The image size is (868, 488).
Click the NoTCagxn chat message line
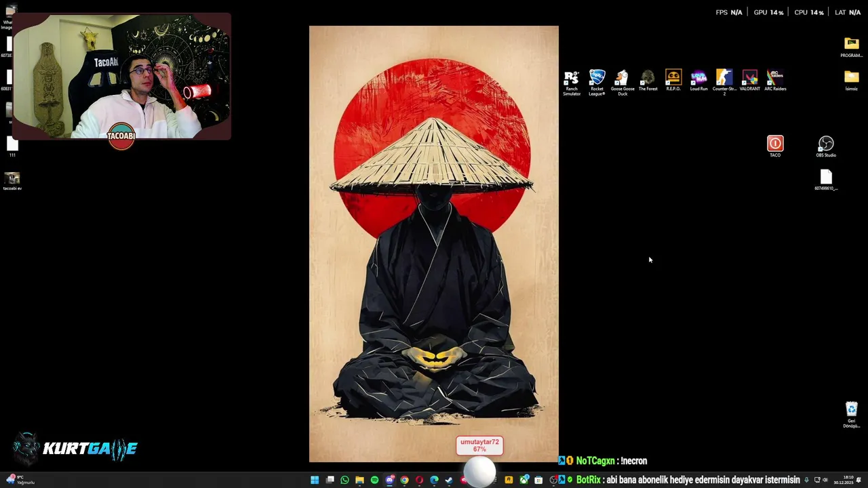[x=603, y=461]
